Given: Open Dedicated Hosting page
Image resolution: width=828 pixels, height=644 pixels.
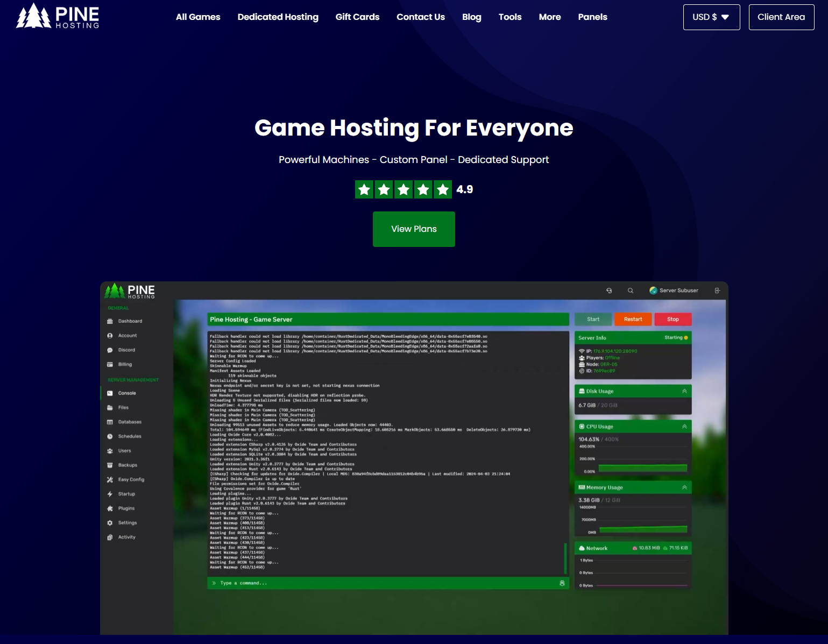Looking at the screenshot, I should point(278,17).
